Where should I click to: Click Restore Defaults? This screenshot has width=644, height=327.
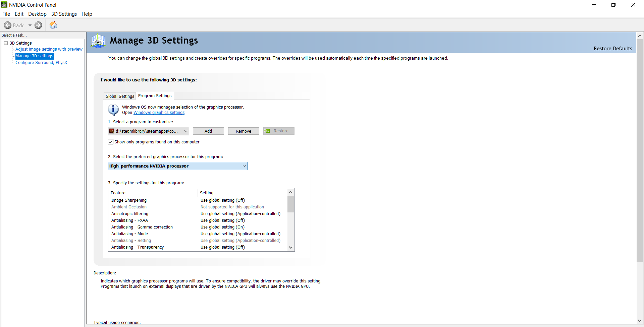[613, 48]
